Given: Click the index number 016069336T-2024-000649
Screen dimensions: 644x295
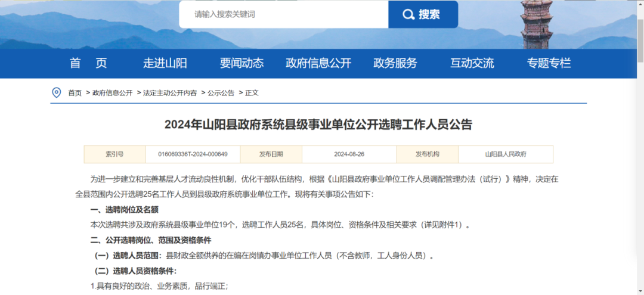Looking at the screenshot, I should pyautogui.click(x=193, y=154).
